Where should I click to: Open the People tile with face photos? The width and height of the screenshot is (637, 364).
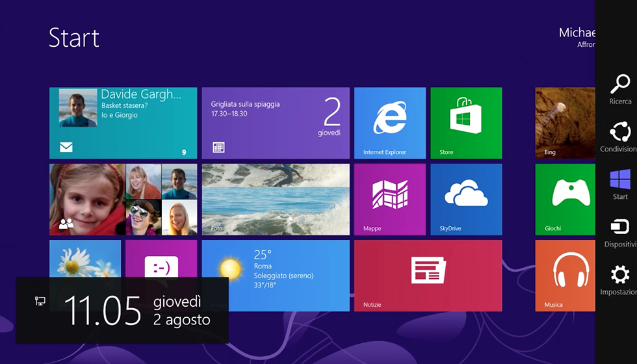point(123,199)
